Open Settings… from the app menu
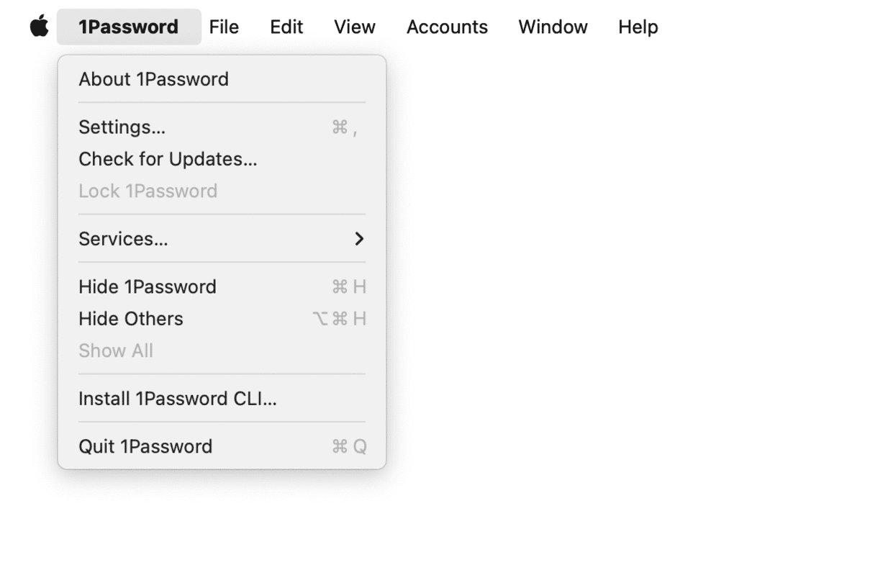Image resolution: width=875 pixels, height=588 pixels. tap(122, 127)
